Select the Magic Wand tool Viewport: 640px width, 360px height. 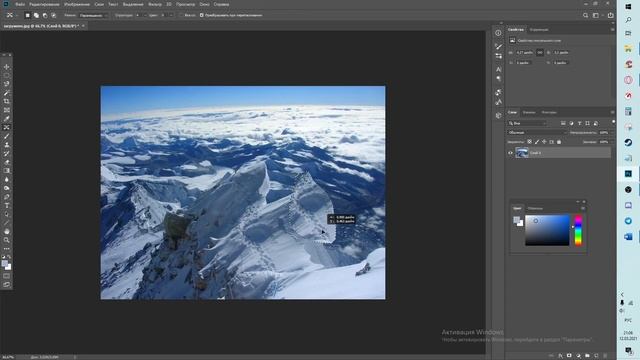click(7, 93)
